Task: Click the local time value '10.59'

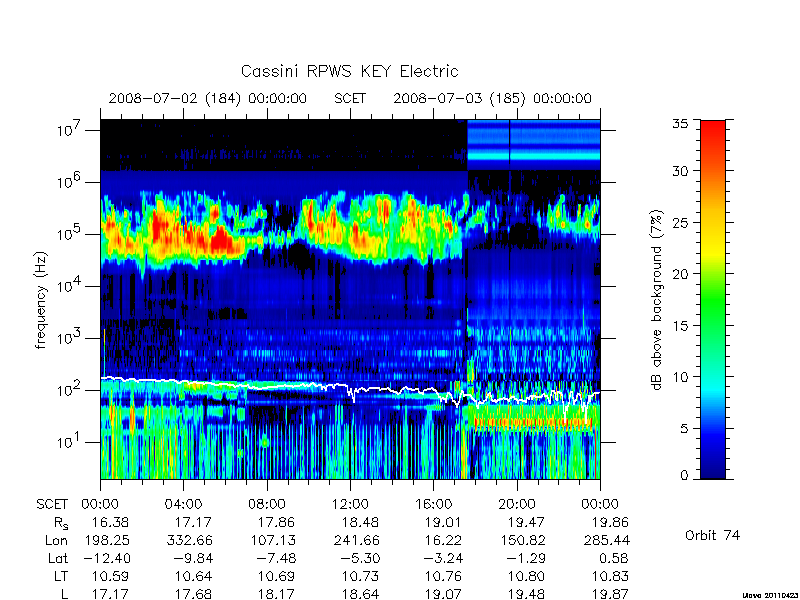Action: [110, 576]
